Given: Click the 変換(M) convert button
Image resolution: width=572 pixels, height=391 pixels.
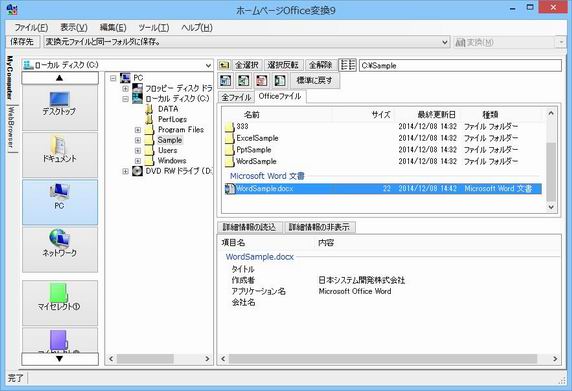Looking at the screenshot, I should pos(503,42).
